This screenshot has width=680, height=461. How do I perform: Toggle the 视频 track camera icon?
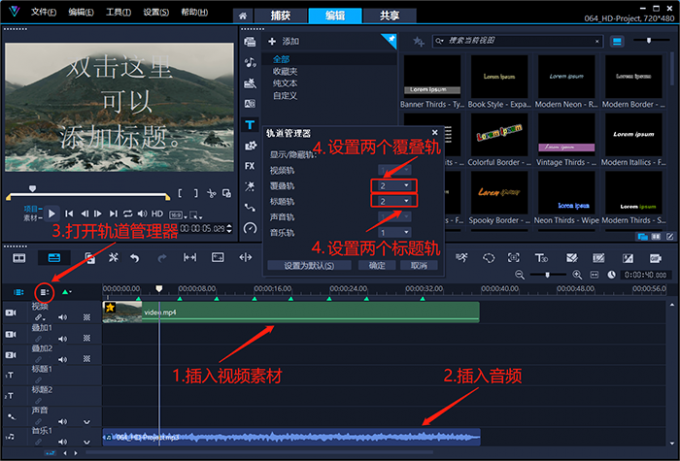tap(11, 313)
